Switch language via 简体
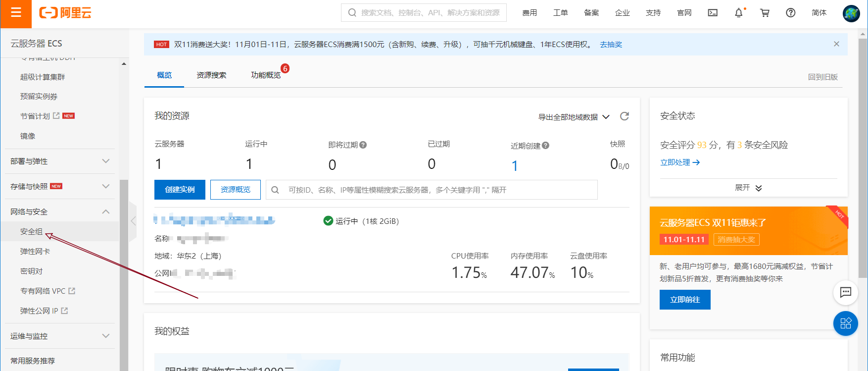 (819, 13)
